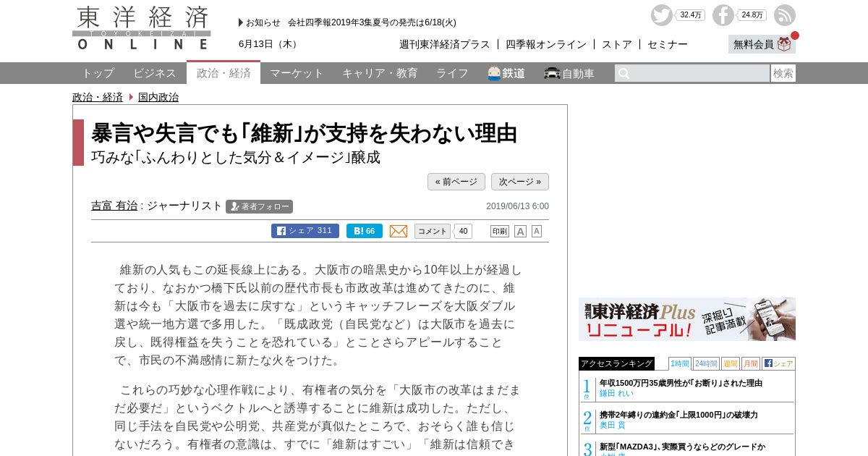
Task: Select the larger font size A icon
Action: pyautogui.click(x=520, y=231)
